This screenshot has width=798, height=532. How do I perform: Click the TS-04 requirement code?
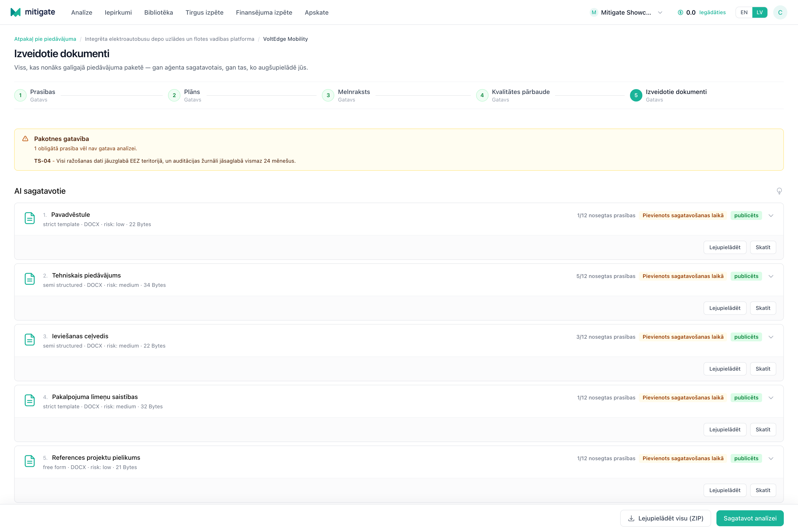[x=42, y=161]
